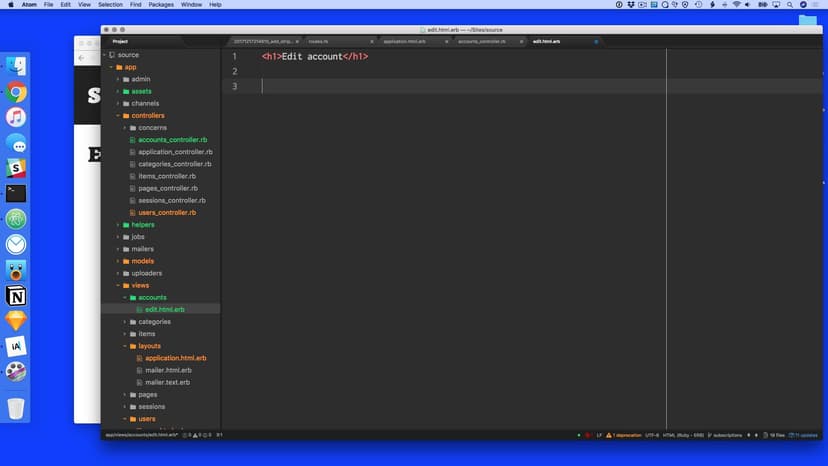
Task: Open users_controller.rb in the tree
Action: [x=166, y=213]
